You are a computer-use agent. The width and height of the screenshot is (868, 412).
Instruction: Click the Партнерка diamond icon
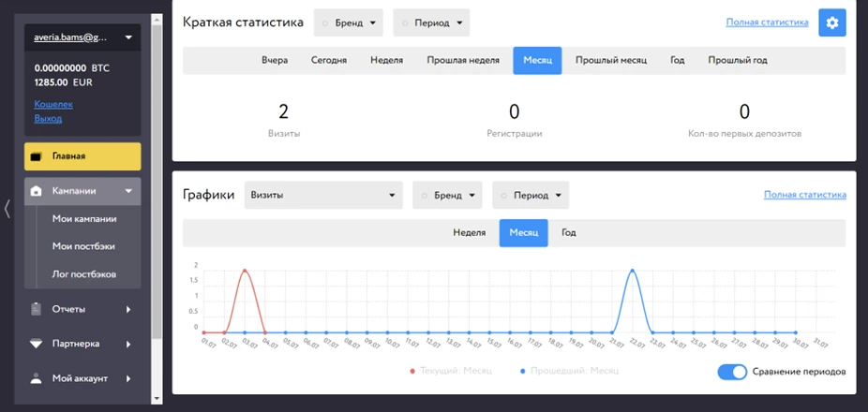(37, 344)
